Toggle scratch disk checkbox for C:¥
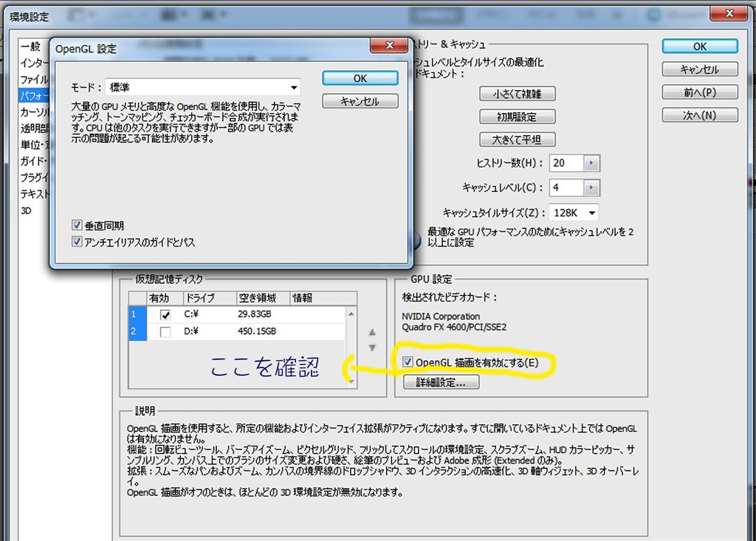This screenshot has height=541, width=756. point(165,315)
